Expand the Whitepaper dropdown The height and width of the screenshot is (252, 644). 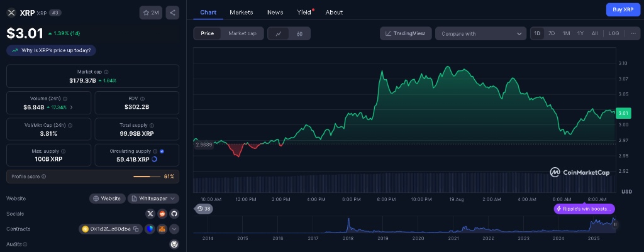(153, 199)
